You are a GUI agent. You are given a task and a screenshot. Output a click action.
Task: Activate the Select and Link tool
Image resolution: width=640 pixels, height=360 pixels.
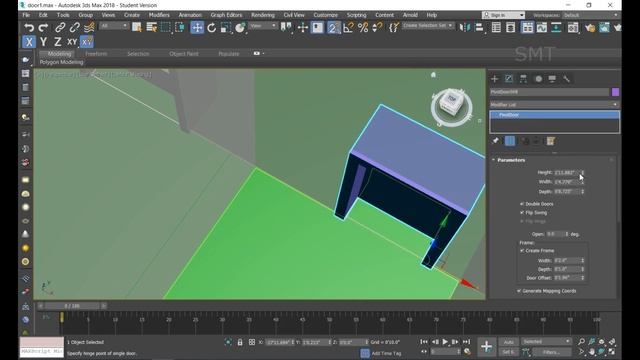[60, 27]
